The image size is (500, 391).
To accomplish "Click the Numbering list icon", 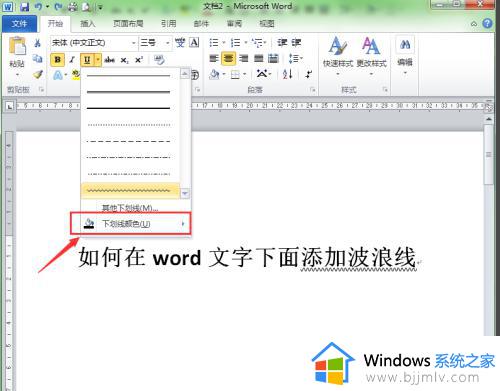I will (236, 43).
